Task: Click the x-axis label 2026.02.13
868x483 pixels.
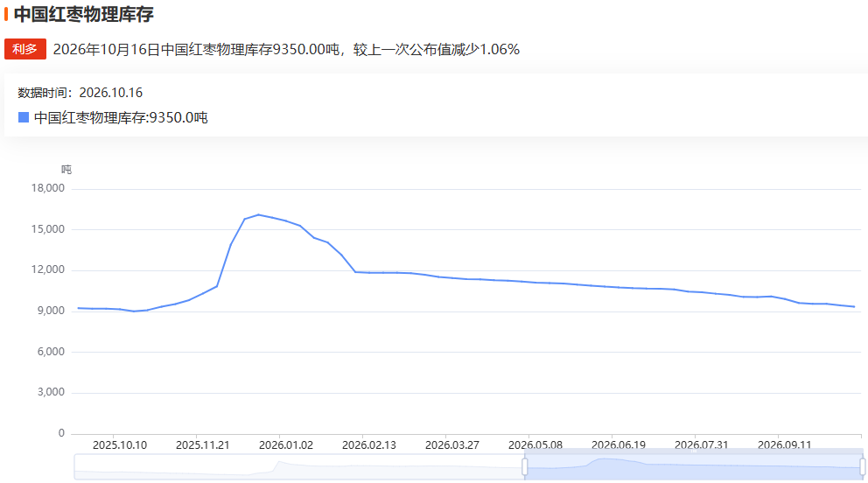Action: tap(368, 444)
